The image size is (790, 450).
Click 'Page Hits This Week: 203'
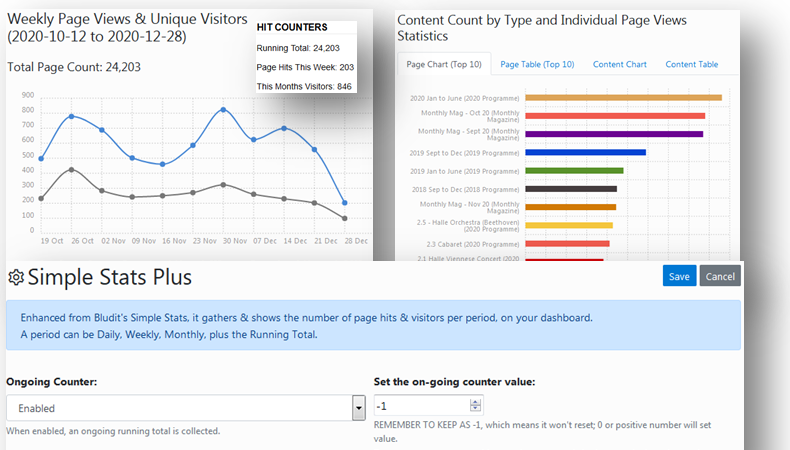tap(305, 68)
